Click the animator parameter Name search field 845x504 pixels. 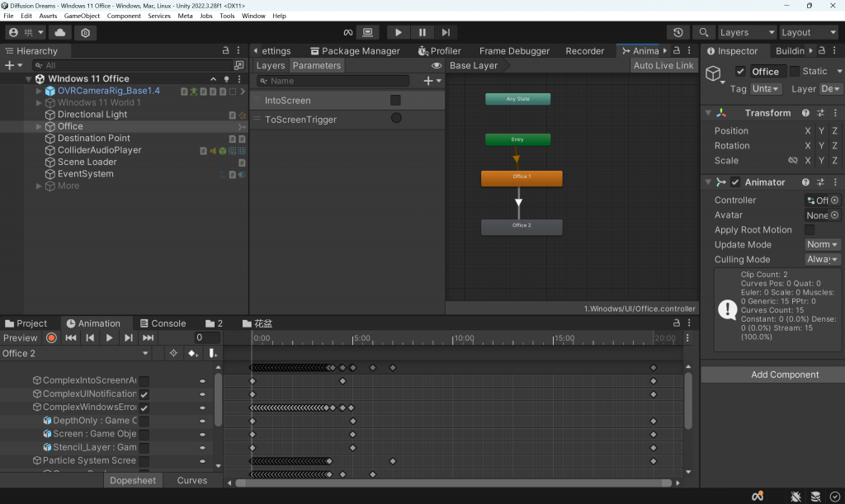(333, 81)
